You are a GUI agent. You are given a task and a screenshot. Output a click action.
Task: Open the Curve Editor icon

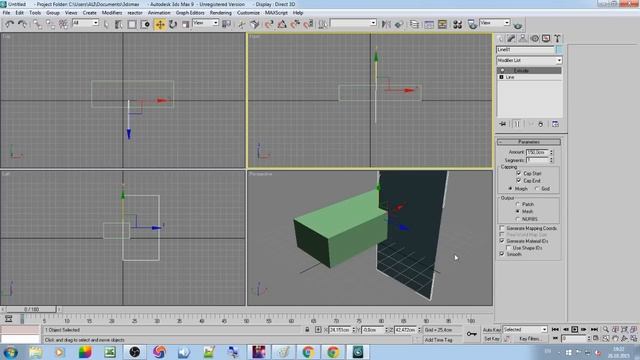tap(429, 24)
